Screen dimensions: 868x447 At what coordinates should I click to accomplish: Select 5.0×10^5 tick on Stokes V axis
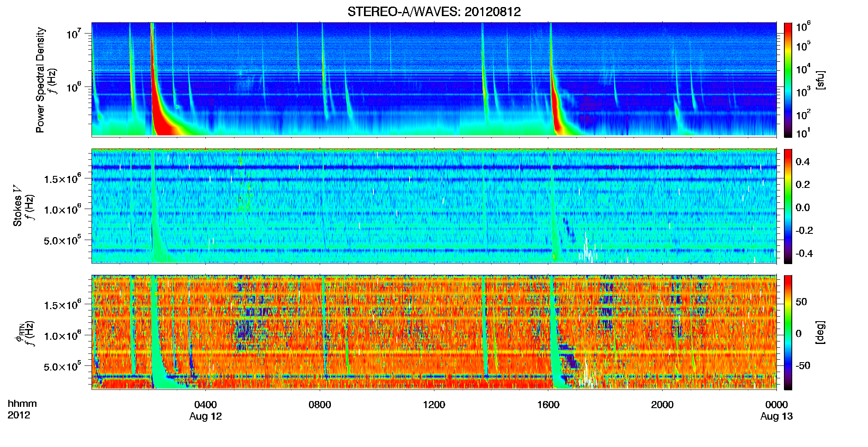click(x=63, y=240)
